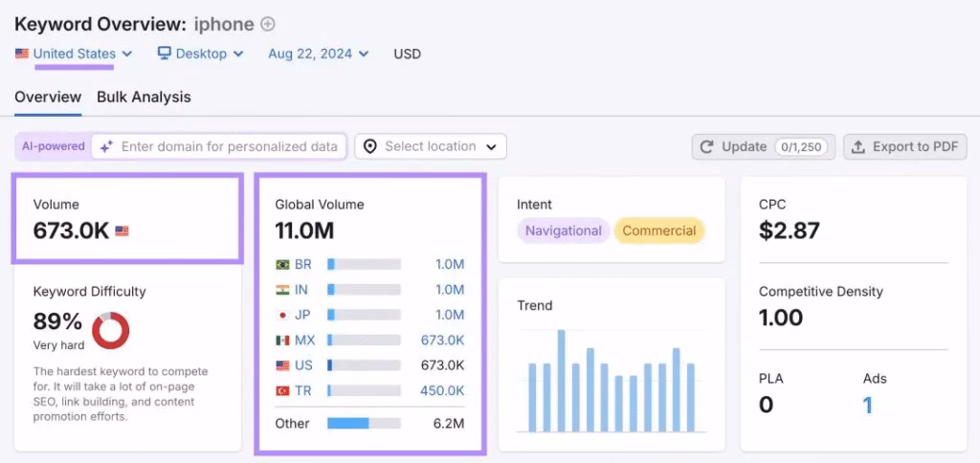980x463 pixels.
Task: Select the Overview tab
Action: pos(48,97)
